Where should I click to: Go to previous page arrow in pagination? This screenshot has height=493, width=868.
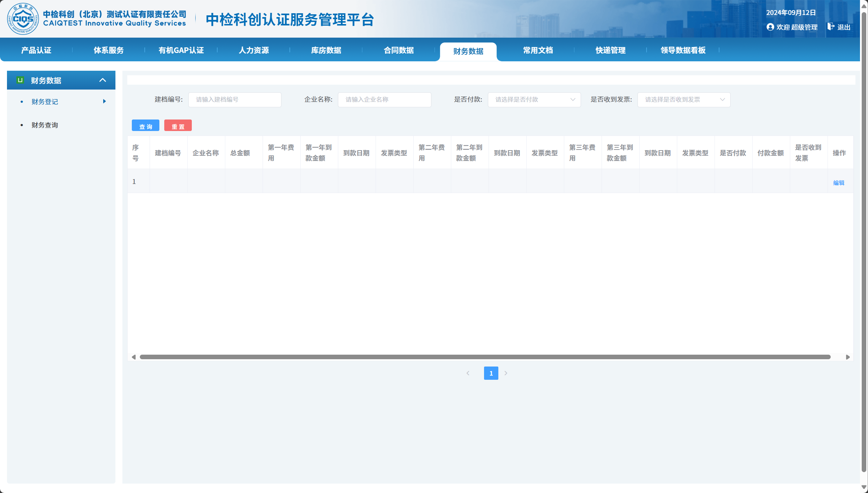[x=468, y=373]
